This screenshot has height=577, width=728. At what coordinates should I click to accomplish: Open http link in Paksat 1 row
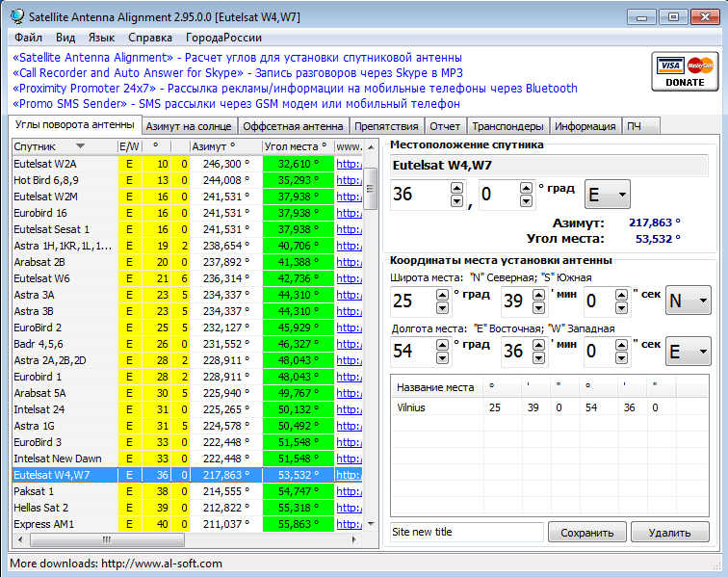[350, 491]
